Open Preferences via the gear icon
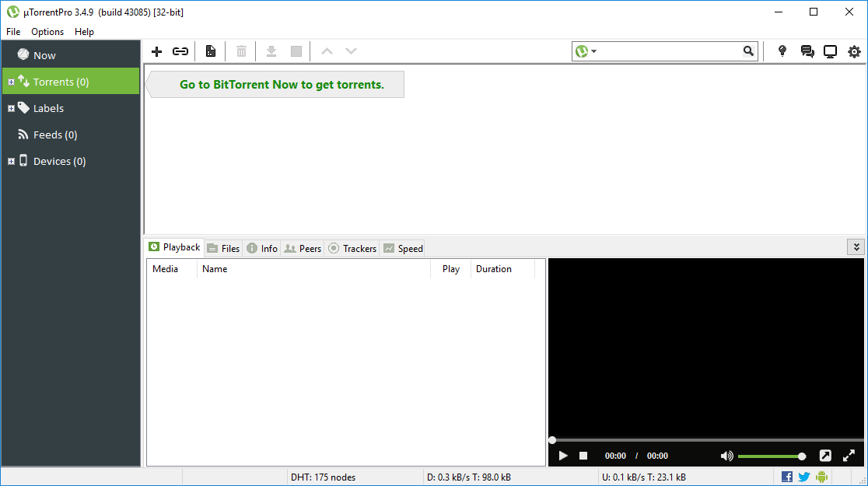Screen dimensions: 868x486 (x=854, y=51)
